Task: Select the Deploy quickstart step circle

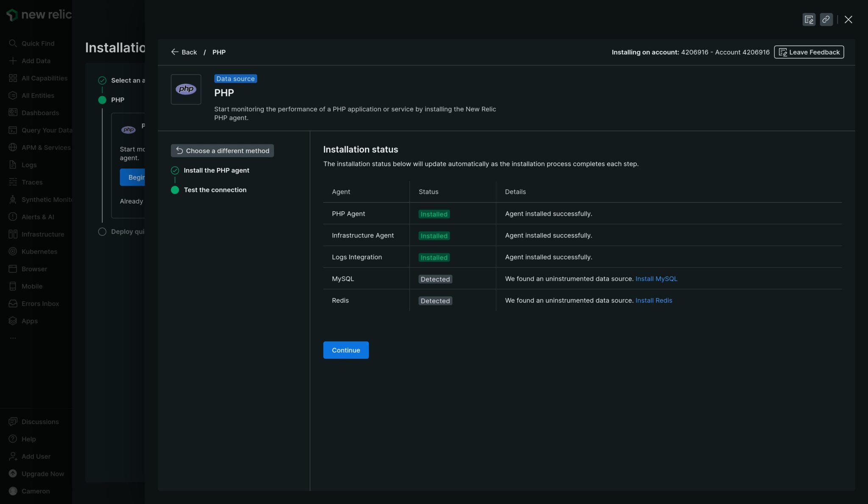Action: point(102,231)
